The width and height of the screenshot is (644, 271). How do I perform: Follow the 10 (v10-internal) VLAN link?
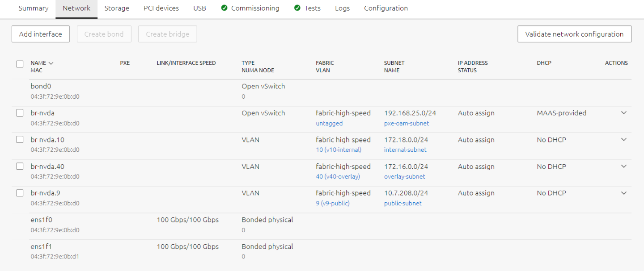(338, 150)
